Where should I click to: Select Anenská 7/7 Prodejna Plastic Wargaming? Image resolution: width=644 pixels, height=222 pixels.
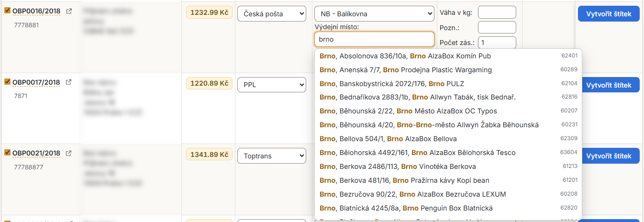tap(448, 70)
